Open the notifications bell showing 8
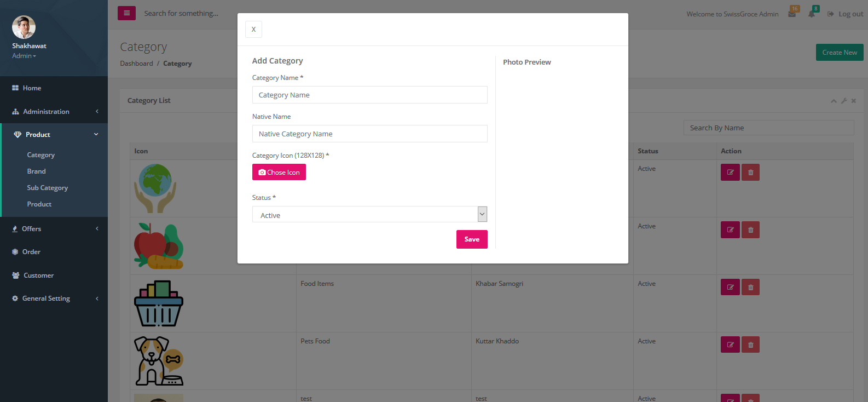Viewport: 868px width, 402px height. (813, 14)
